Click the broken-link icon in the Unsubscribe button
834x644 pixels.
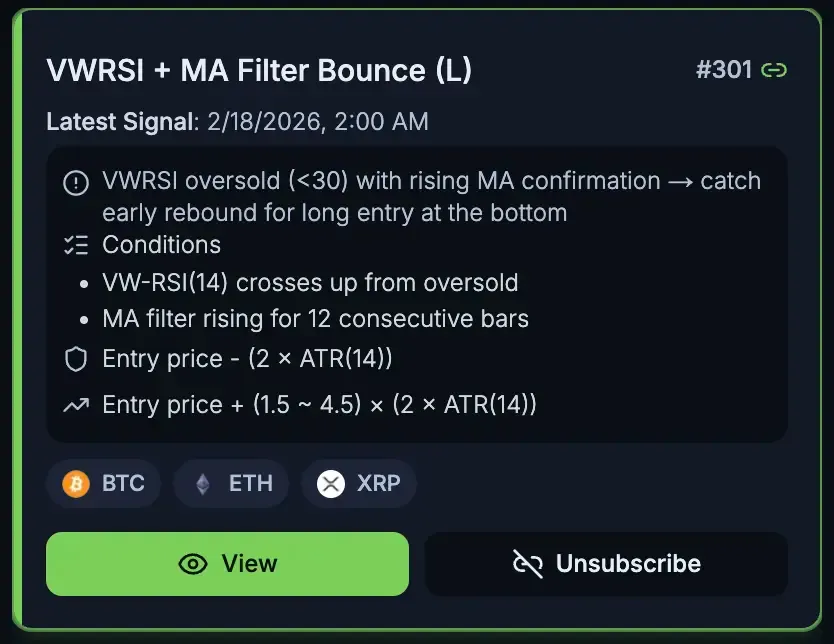coord(527,564)
